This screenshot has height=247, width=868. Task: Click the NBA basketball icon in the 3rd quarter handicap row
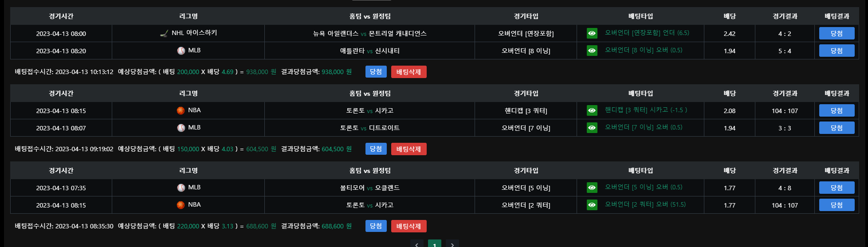(181, 110)
